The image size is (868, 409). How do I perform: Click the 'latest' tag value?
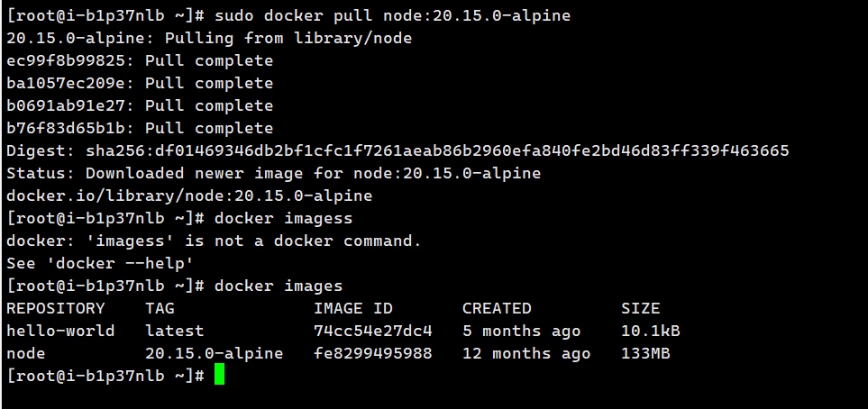(174, 331)
